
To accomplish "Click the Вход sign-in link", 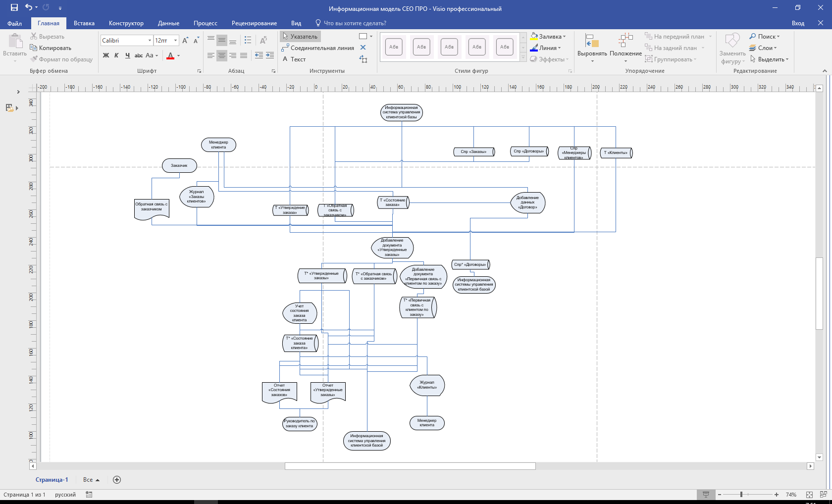I will click(x=797, y=23).
